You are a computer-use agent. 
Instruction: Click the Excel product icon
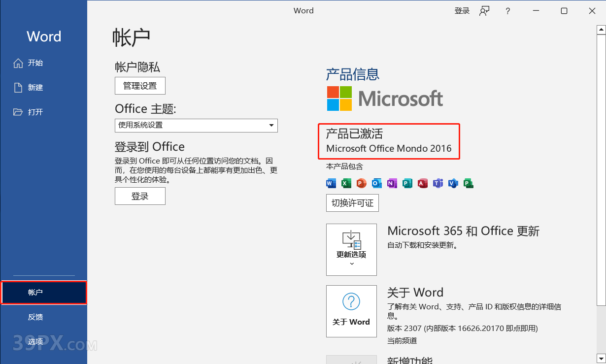pos(346,183)
